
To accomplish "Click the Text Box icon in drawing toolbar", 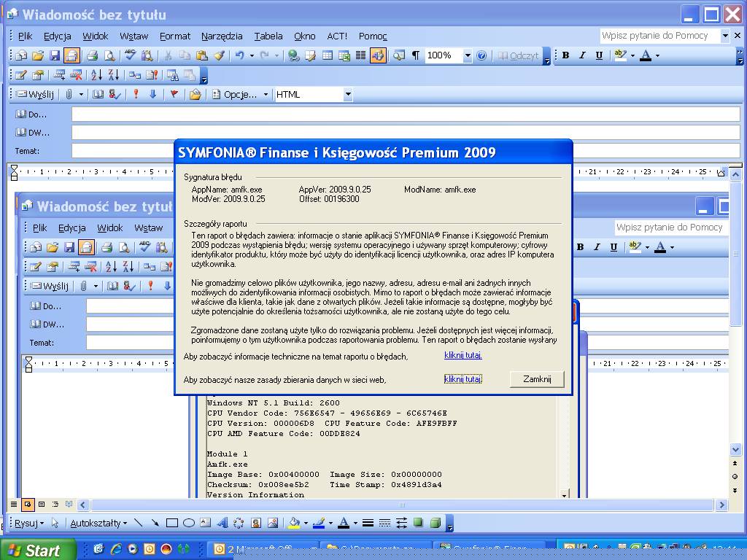I will tap(205, 523).
